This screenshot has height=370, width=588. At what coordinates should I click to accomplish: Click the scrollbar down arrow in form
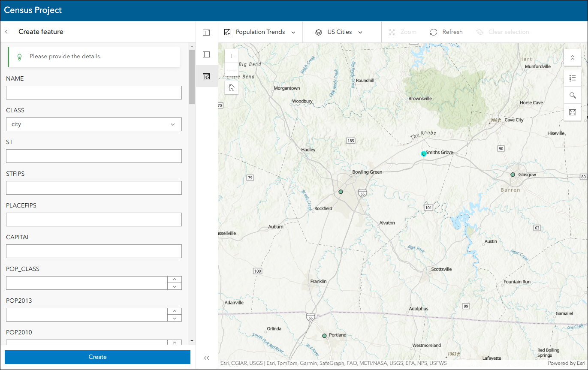[192, 341]
